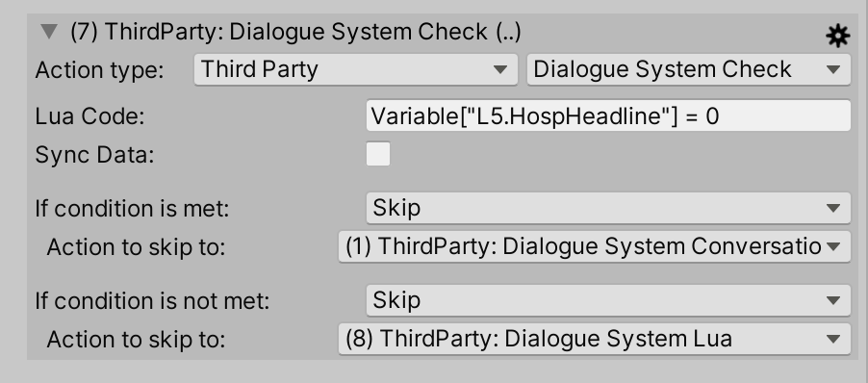Open skip target showing Dialogue System Conversation
This screenshot has height=383, width=868.
(x=595, y=247)
